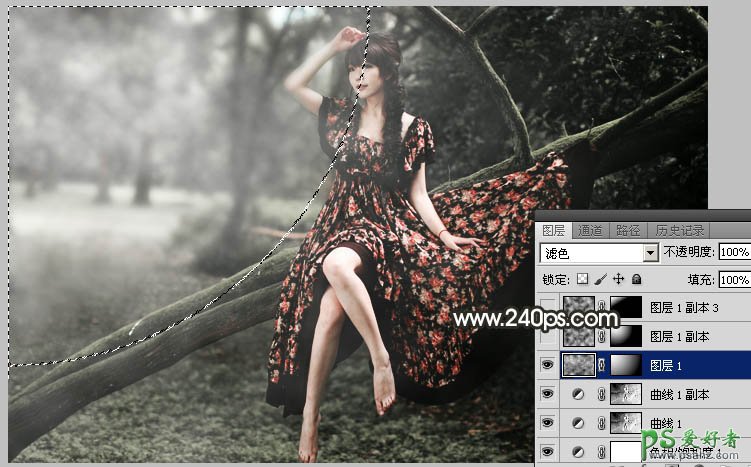Open the 路径 tab

coord(626,230)
